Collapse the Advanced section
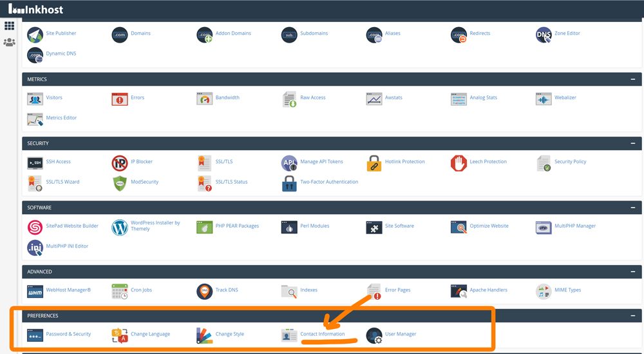This screenshot has width=644, height=354. [633, 271]
